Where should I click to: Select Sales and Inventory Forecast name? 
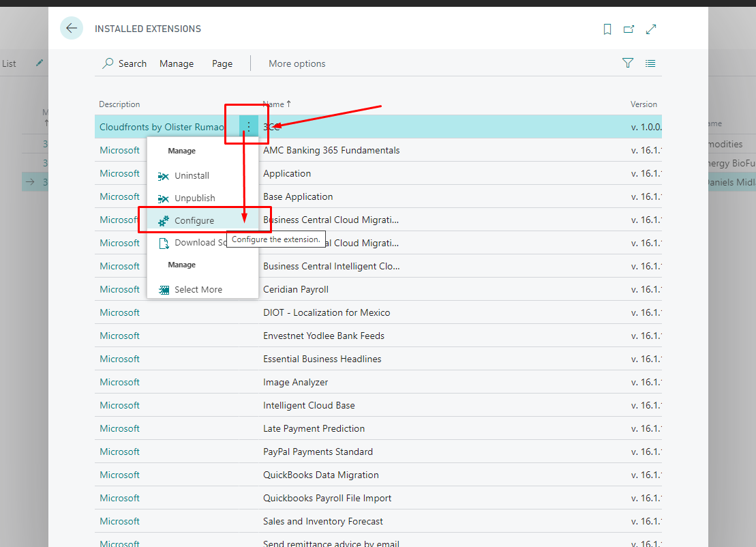tap(323, 521)
